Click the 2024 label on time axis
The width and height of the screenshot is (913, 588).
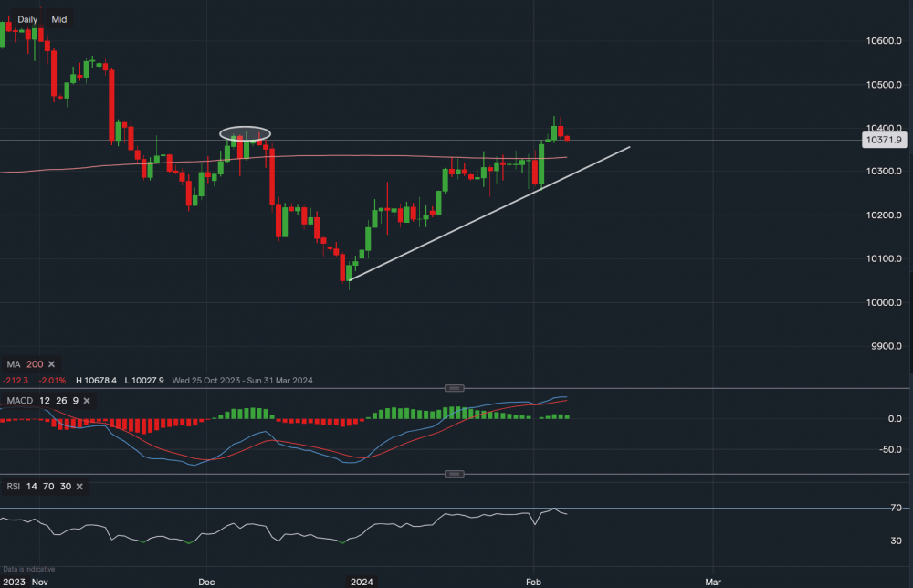[362, 581]
